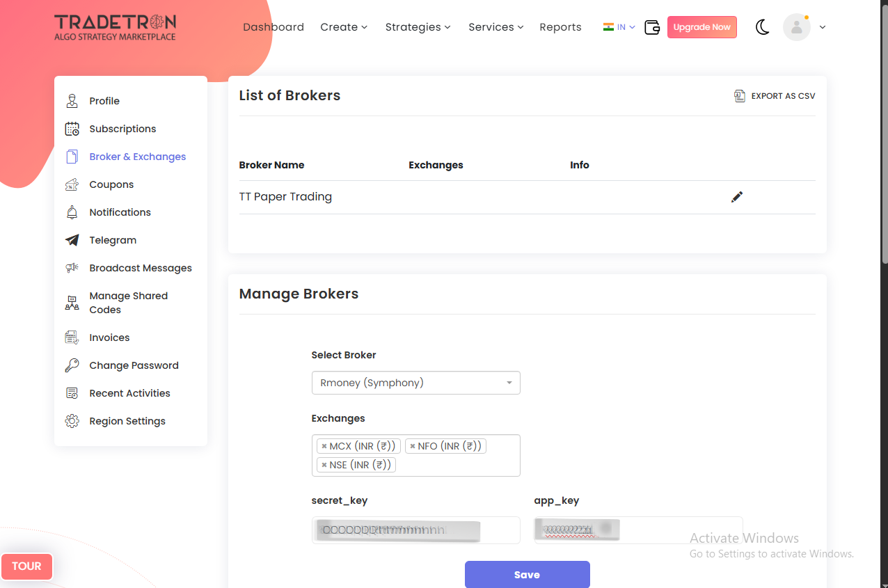Click the pencil edit icon for TT Paper Trading

tap(737, 197)
